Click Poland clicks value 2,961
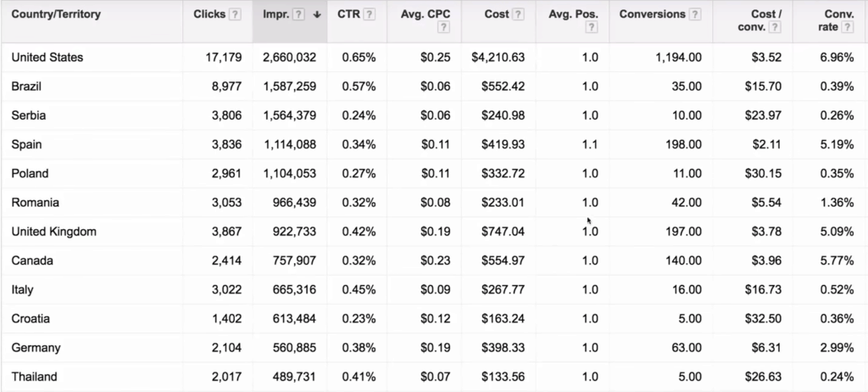Image resolution: width=868 pixels, height=392 pixels. point(226,174)
